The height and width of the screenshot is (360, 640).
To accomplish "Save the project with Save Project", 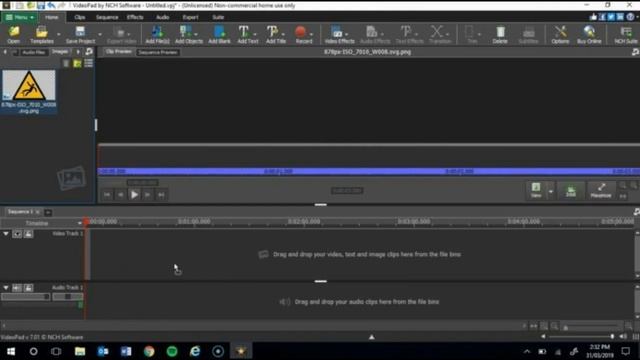I will point(80,34).
